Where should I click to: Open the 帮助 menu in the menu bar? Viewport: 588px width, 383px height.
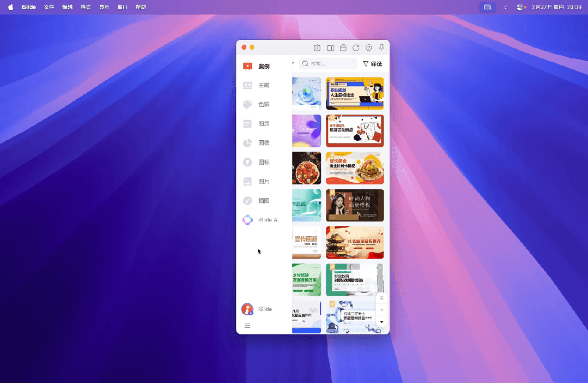point(141,7)
